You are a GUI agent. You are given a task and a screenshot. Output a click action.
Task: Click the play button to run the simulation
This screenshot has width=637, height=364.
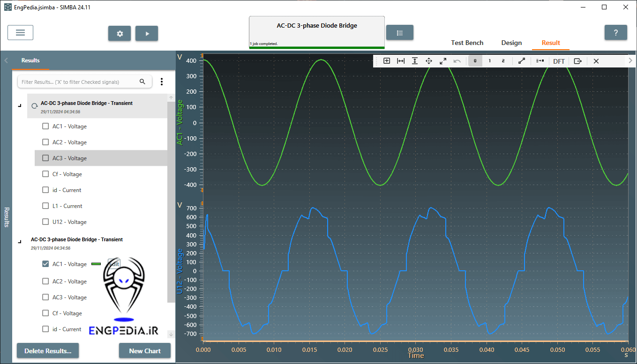147,33
